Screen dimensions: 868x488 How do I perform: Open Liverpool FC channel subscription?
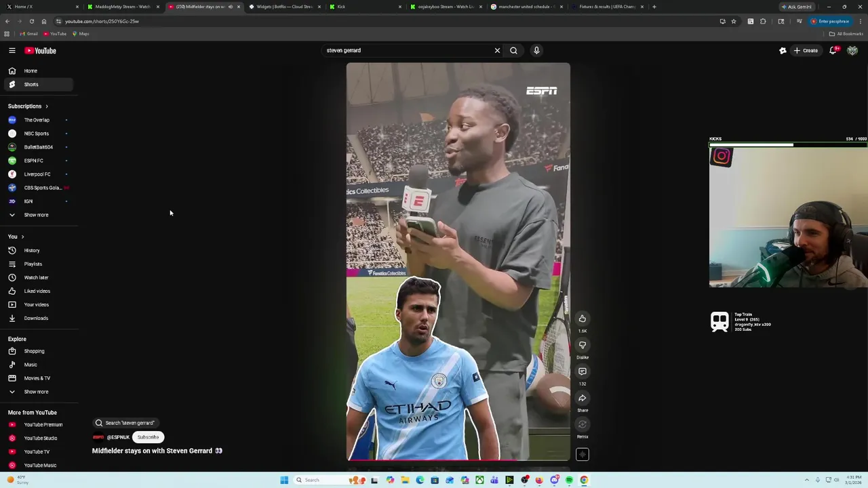point(39,174)
